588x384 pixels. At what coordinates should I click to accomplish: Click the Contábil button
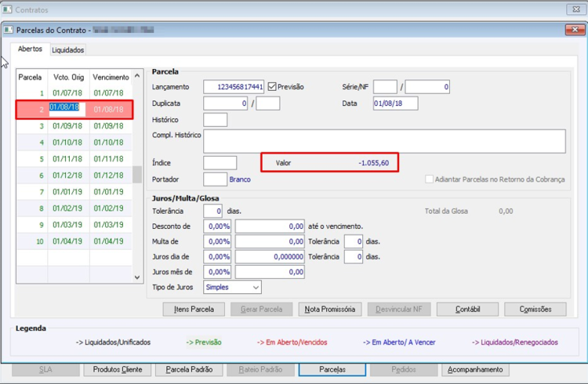pos(467,310)
